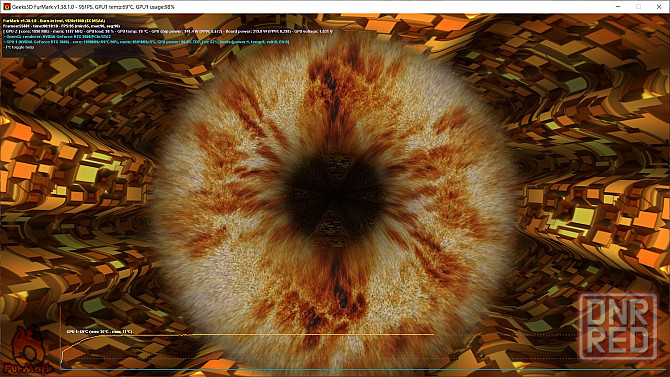Viewport: 670px width, 377px height.
Task: Click the GPU 1 GeForce RTX status line
Action: [x=146, y=42]
